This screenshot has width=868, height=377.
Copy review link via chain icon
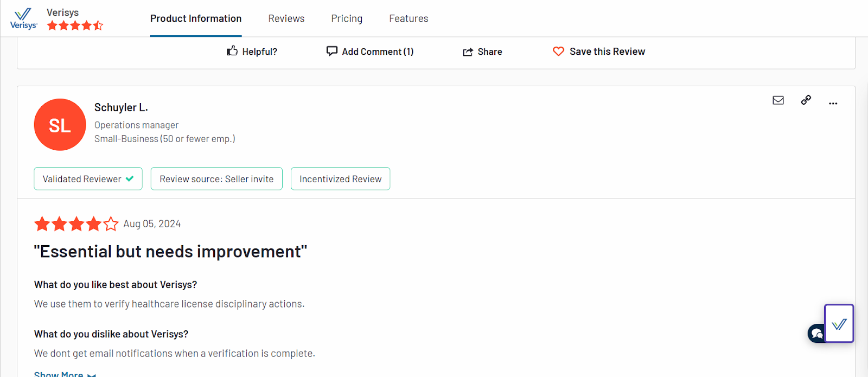pos(806,100)
